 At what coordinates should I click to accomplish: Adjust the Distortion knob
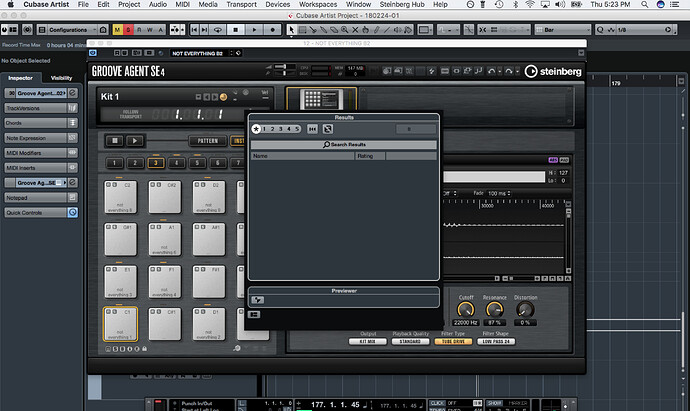click(525, 310)
